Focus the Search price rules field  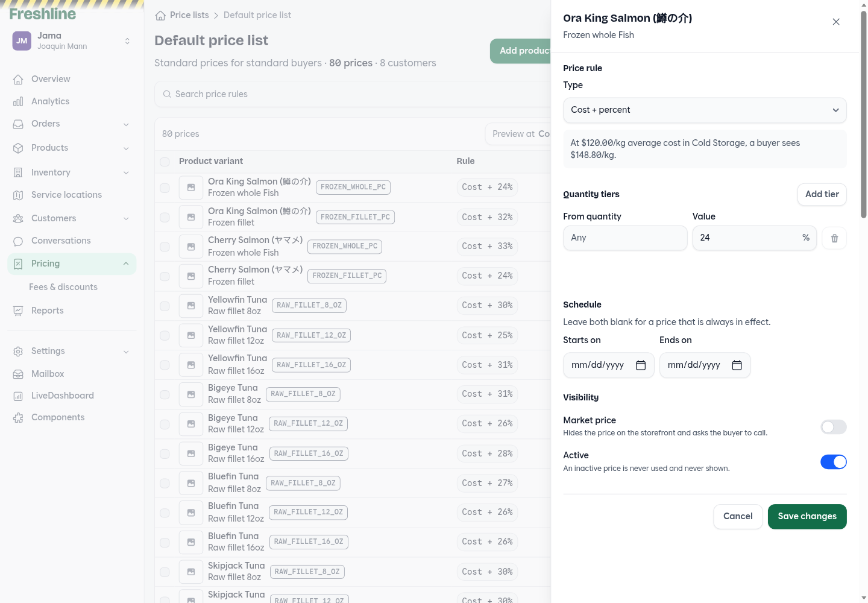point(353,94)
